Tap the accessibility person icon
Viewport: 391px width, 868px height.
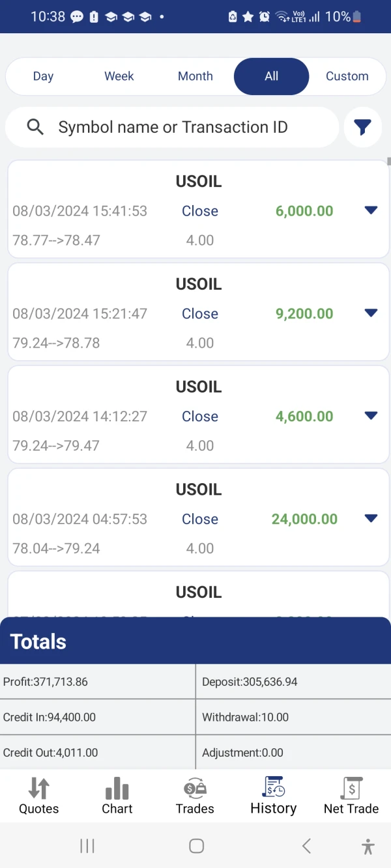368,846
